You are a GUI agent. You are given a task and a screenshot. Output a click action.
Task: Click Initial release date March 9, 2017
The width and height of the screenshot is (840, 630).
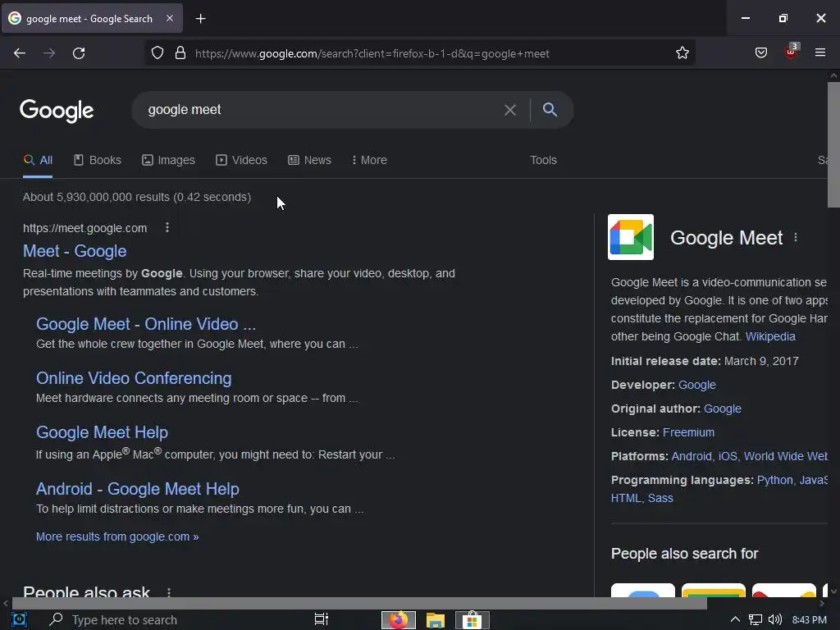705,361
